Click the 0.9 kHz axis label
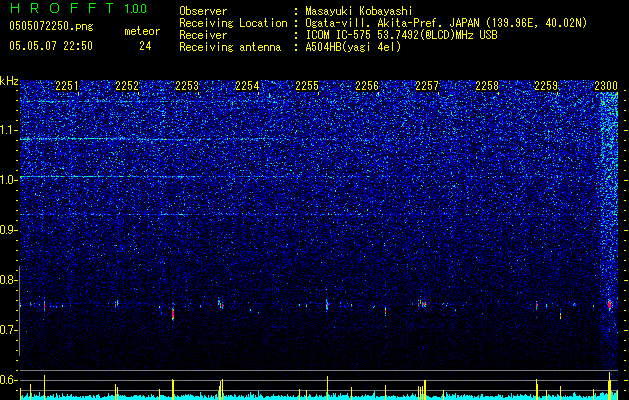 pos(9,230)
